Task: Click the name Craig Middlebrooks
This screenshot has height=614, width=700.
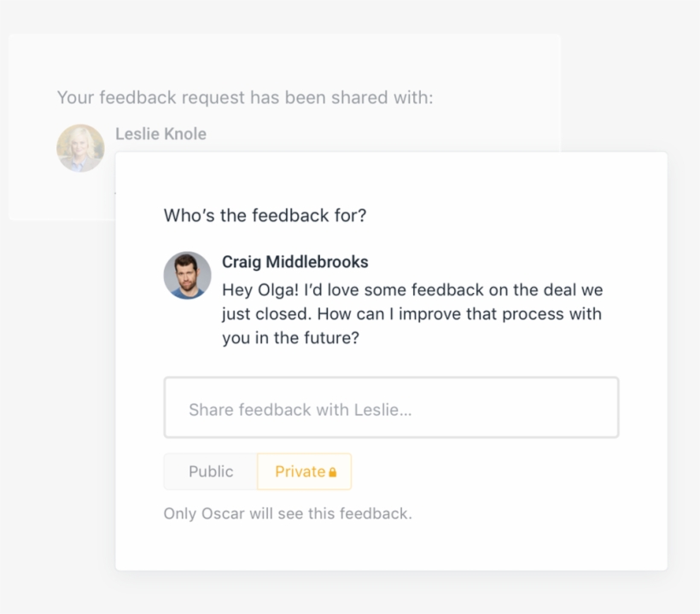Action: click(x=295, y=261)
